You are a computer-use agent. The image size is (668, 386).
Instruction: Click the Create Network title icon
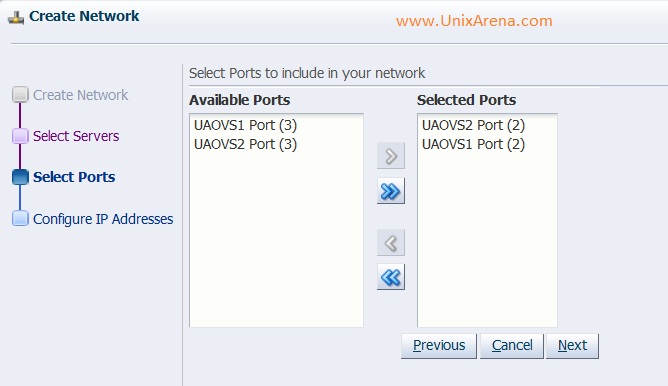tap(16, 18)
